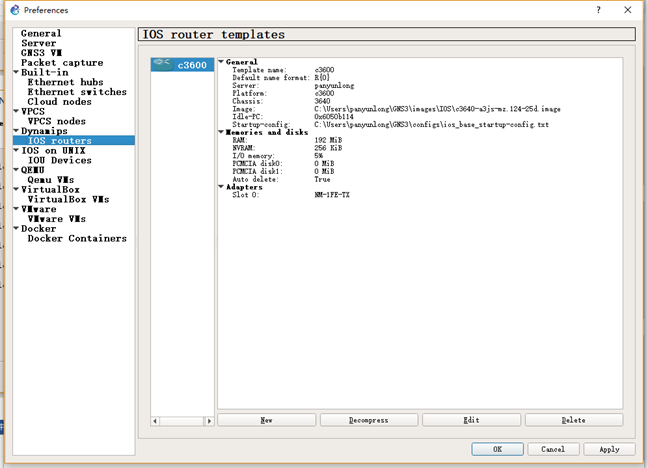The height and width of the screenshot is (468, 648).
Task: Select VPCS nodes in tree
Action: tap(57, 121)
